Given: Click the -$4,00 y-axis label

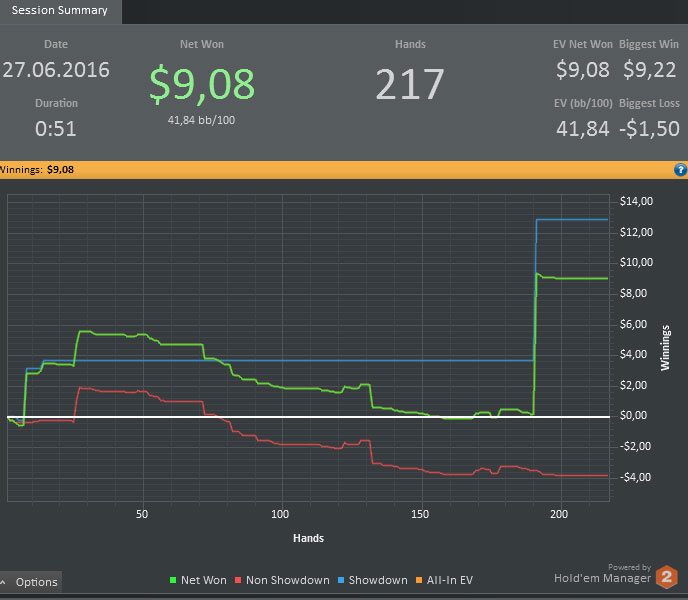Looking at the screenshot, I should click(635, 477).
